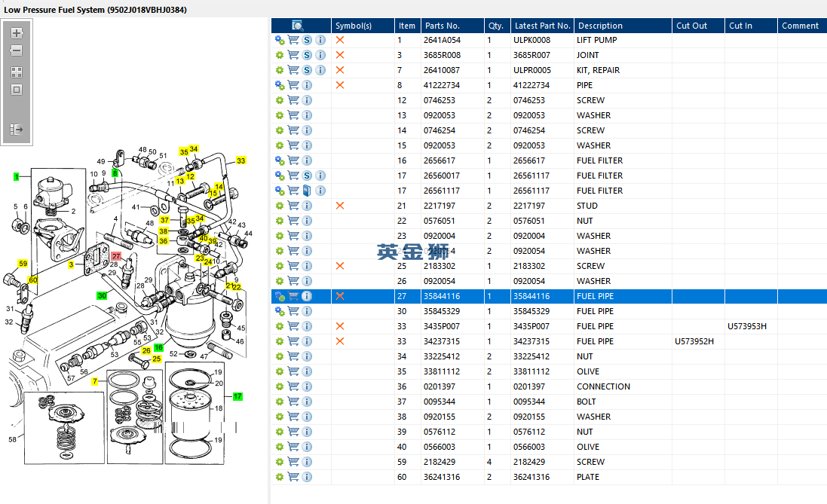Viewport: 827px width, 504px height.
Task: Select part number 36241316 in item 60 row
Action: [x=442, y=477]
